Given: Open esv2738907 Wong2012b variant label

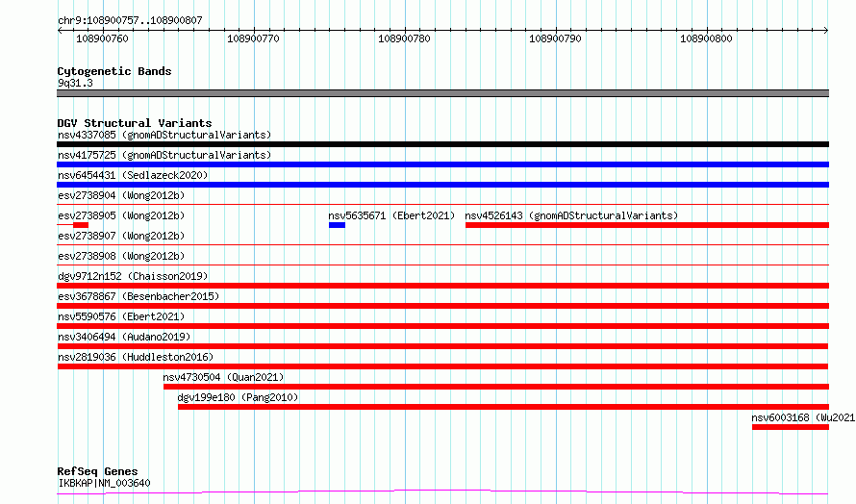Looking at the screenshot, I should click(121, 236).
